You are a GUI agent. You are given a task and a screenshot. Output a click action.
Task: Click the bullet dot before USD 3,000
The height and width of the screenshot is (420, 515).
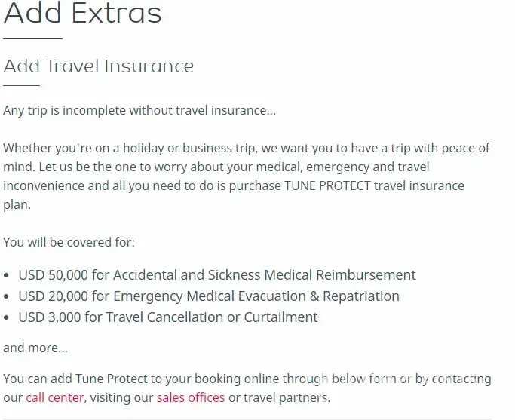[8, 318]
